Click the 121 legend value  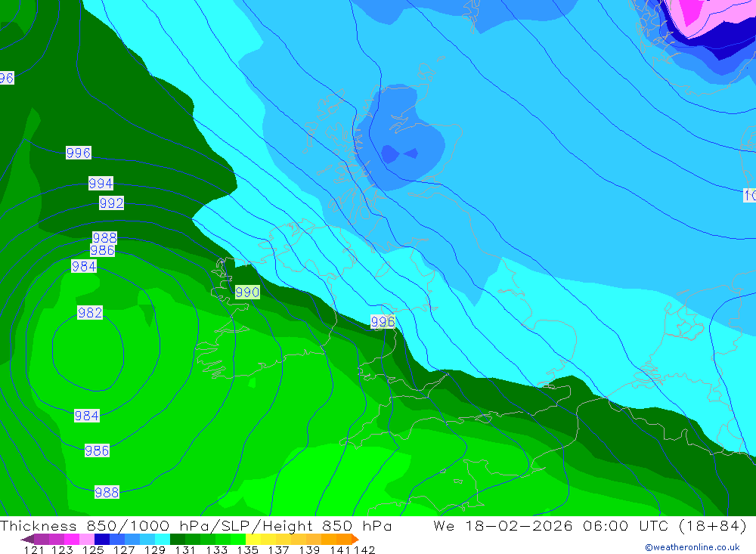[34, 550]
